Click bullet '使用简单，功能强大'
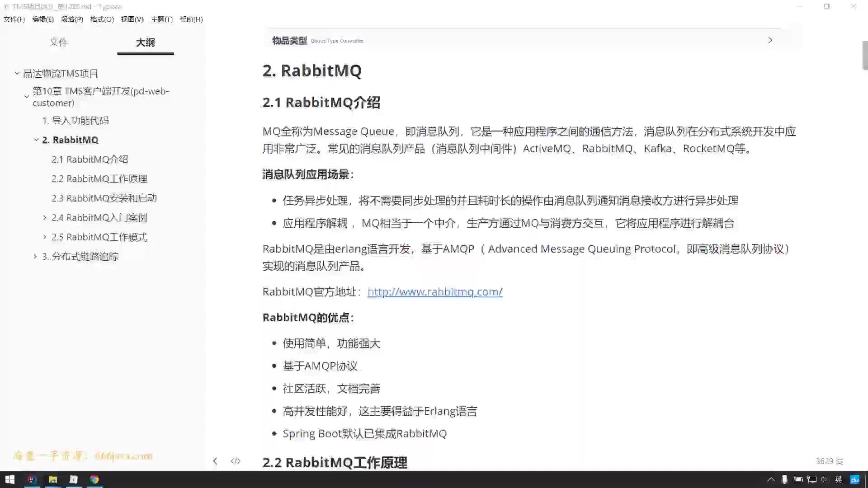 coord(331,343)
